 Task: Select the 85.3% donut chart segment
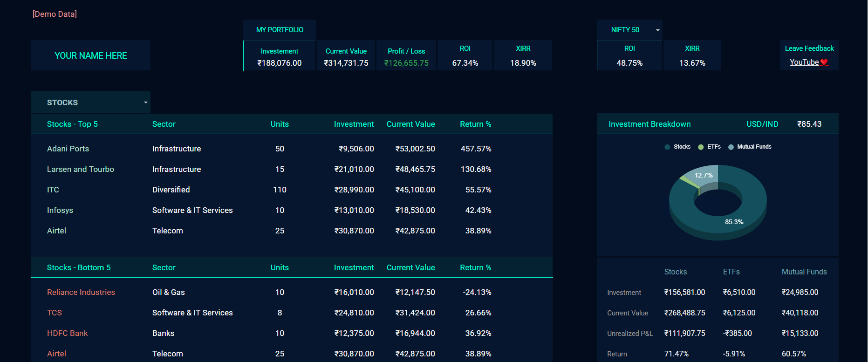tap(734, 222)
